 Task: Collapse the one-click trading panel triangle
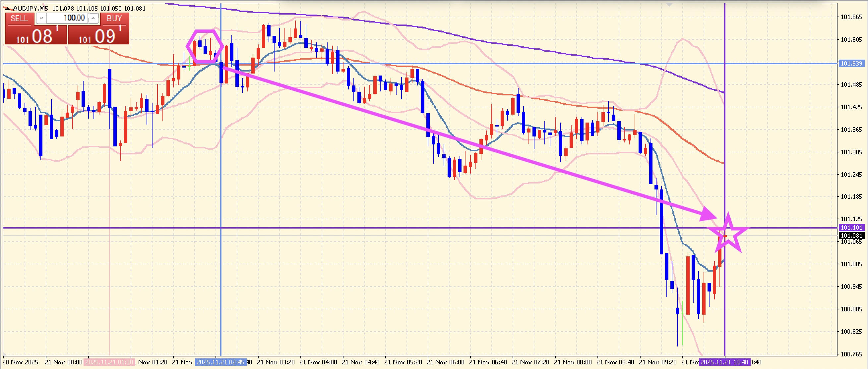click(8, 8)
